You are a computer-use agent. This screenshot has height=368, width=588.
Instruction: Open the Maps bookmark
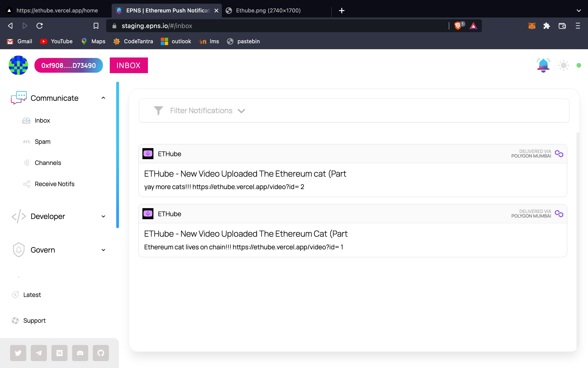pos(93,41)
